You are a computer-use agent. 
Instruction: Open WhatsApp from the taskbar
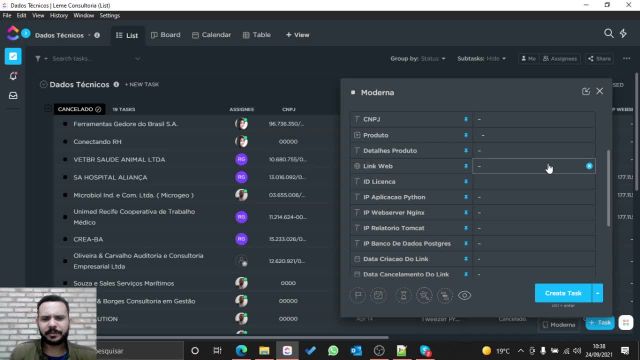333,350
